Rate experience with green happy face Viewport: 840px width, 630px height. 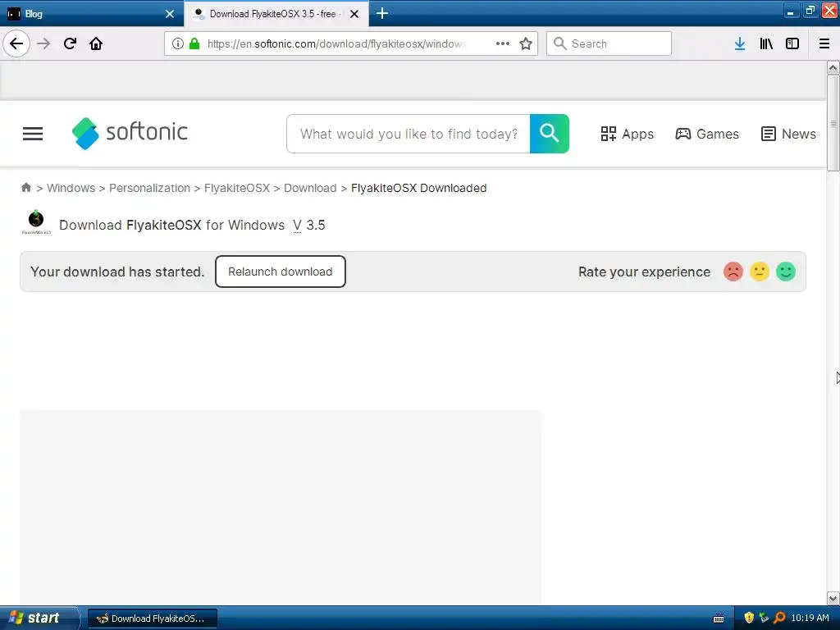pyautogui.click(x=786, y=272)
